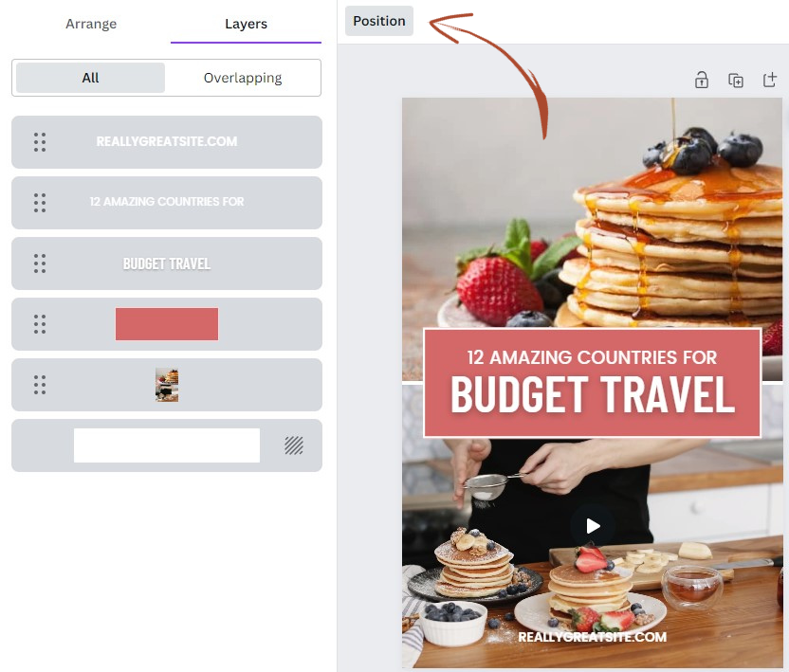Click the striped background icon on bottom layer
The image size is (789, 672).
294,445
